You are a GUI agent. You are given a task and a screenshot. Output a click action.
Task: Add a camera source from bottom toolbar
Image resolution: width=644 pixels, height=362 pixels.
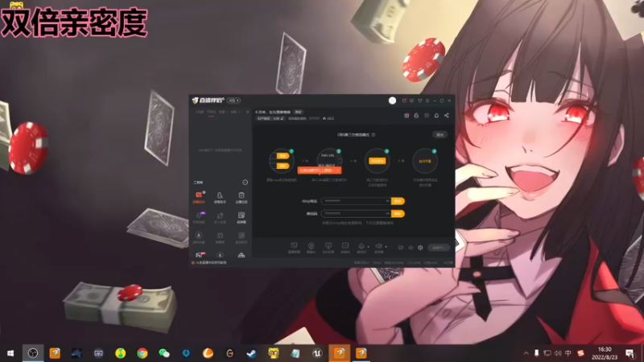click(311, 247)
